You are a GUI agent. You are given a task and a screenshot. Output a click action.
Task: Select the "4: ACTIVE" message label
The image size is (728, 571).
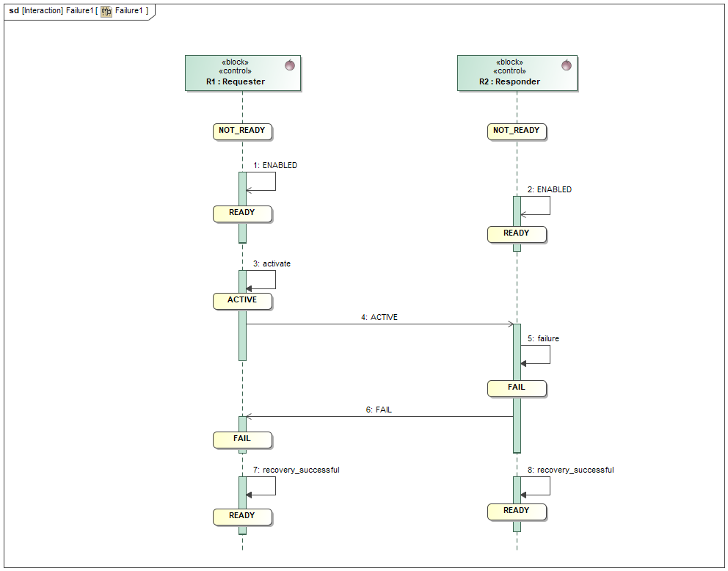(379, 318)
